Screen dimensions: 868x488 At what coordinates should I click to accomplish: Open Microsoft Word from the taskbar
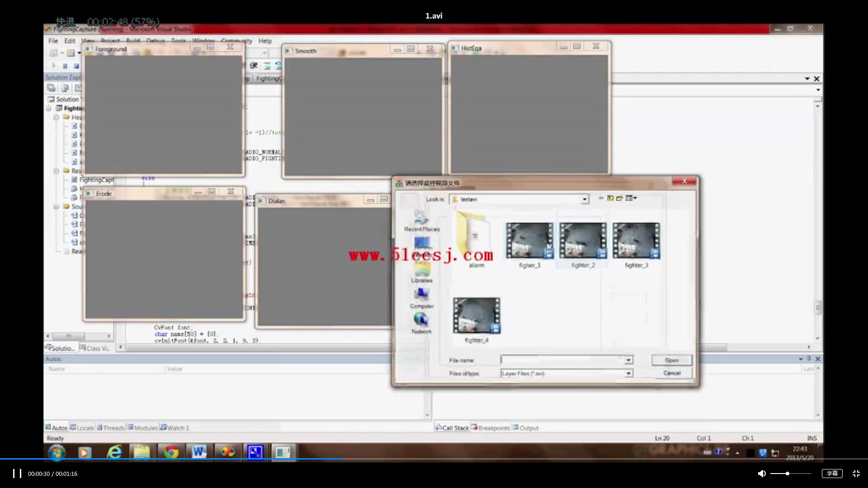click(x=199, y=452)
